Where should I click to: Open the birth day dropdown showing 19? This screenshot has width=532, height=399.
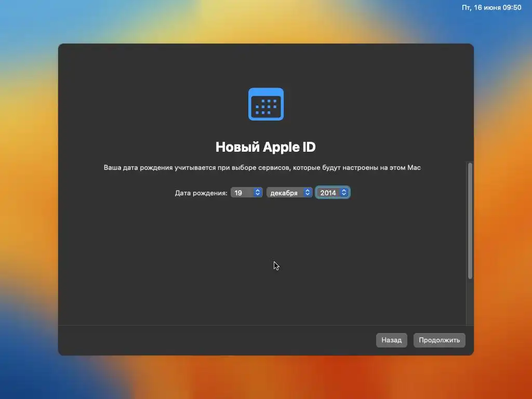pyautogui.click(x=246, y=193)
